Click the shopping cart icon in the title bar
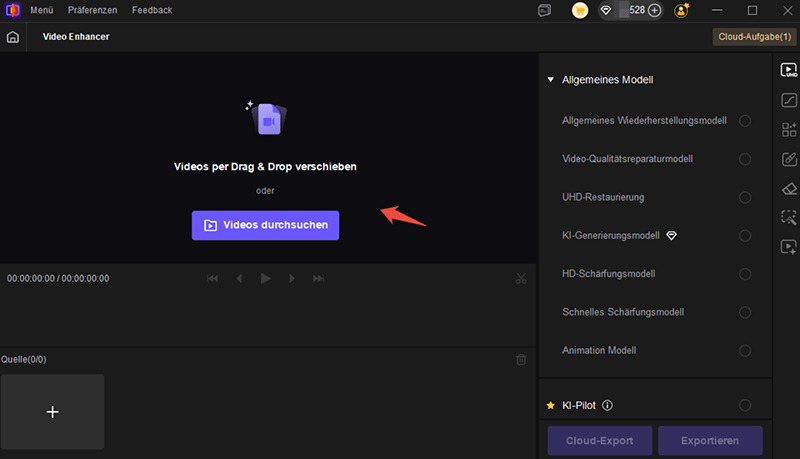The image size is (800, 459). (580, 10)
